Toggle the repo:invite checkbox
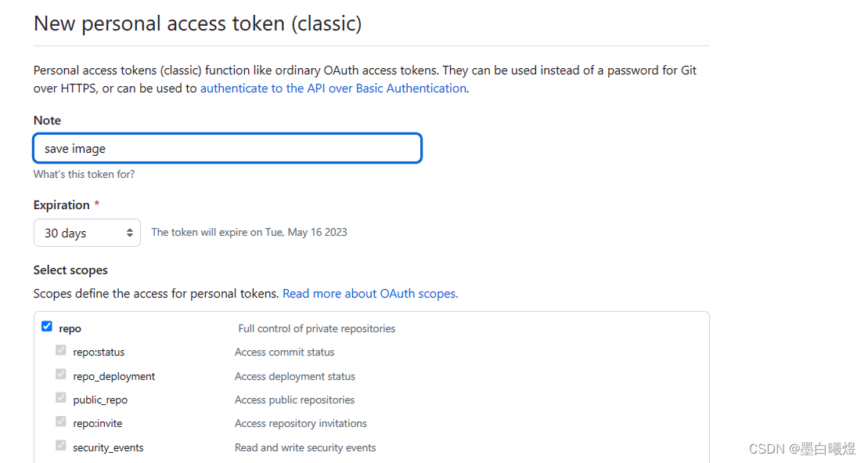 coord(61,422)
